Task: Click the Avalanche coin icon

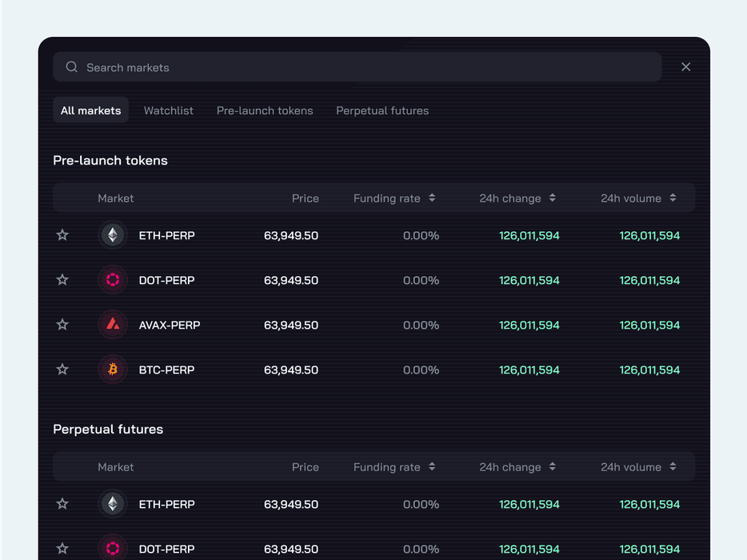Action: click(x=112, y=325)
